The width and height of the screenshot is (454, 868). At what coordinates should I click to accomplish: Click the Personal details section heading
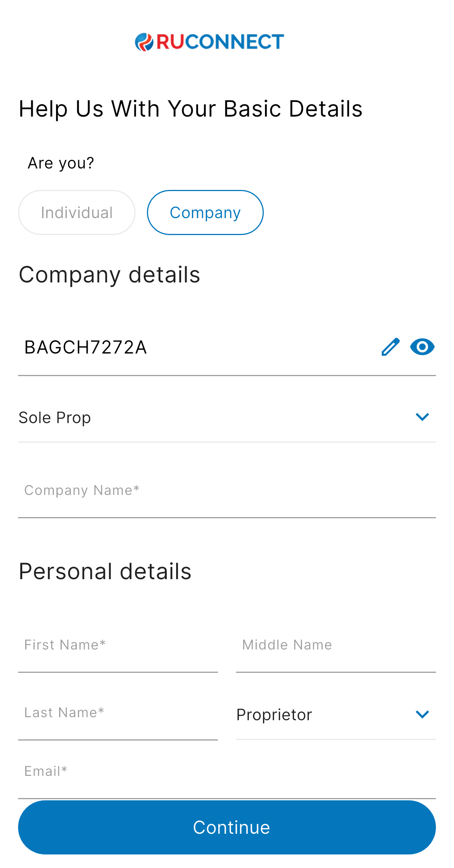(105, 571)
